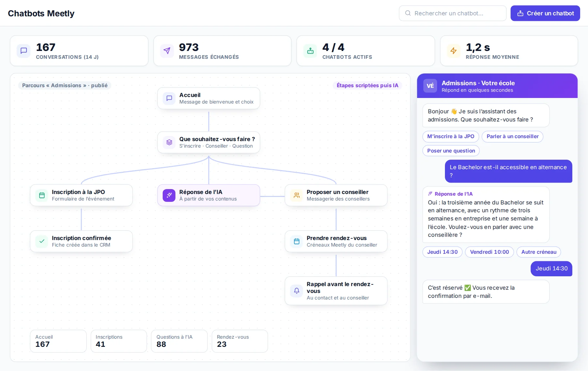Click the Parcours Admissions publié badge

tap(65, 86)
